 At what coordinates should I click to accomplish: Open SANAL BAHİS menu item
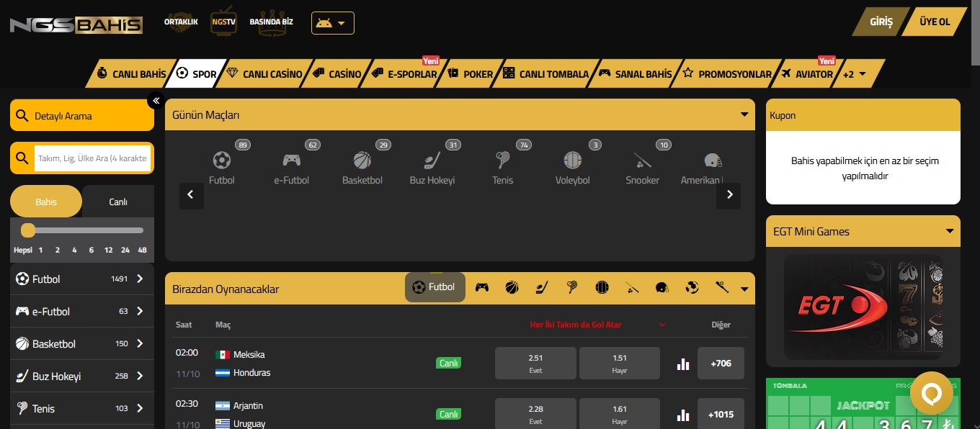636,73
